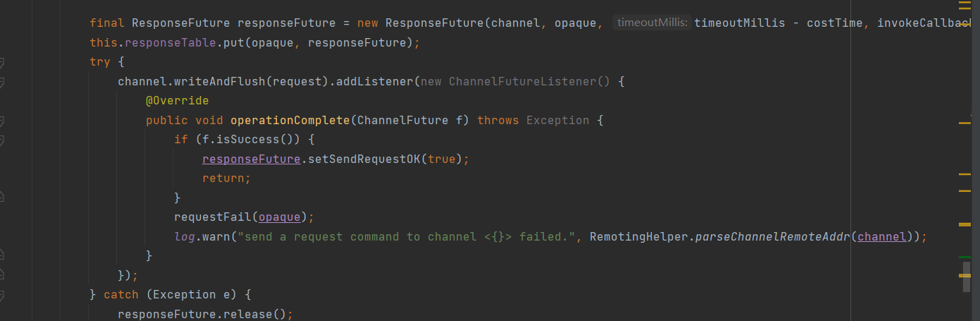Collapse the operationComplete method fold marker
Image resolution: width=980 pixels, height=321 pixels.
point(2,121)
